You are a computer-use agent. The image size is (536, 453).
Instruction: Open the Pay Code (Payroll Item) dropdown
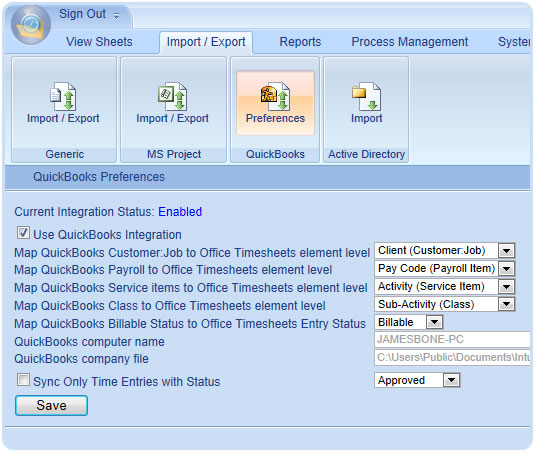click(x=444, y=268)
